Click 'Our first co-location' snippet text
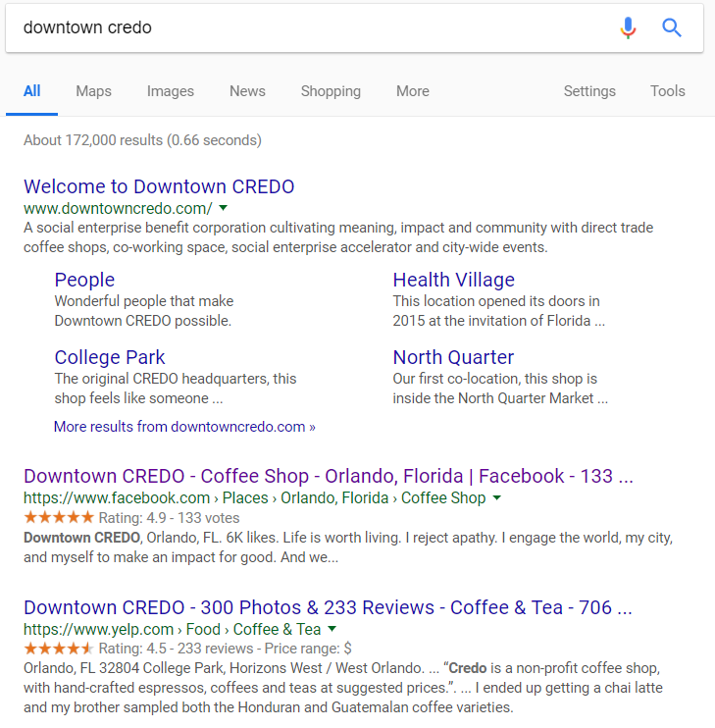 500,389
